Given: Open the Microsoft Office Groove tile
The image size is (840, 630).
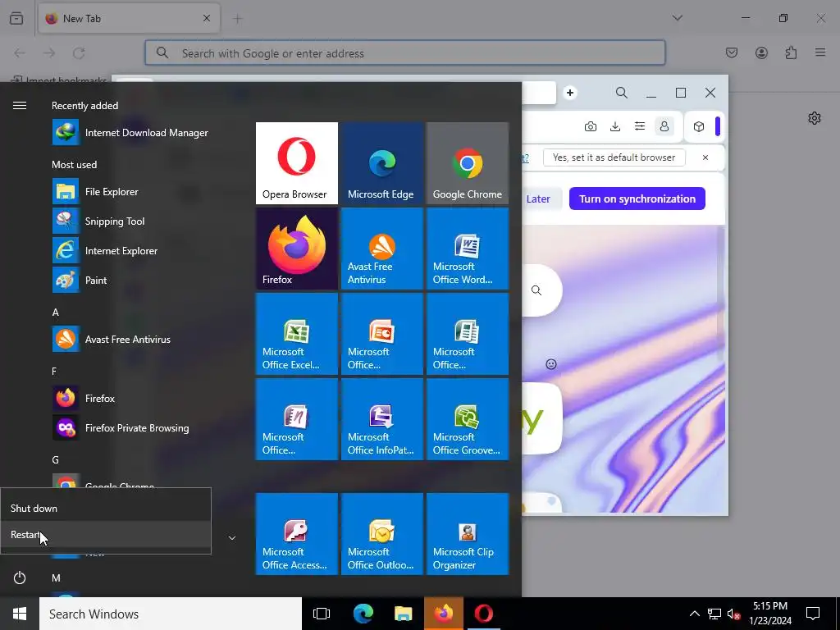Looking at the screenshot, I should [x=467, y=419].
